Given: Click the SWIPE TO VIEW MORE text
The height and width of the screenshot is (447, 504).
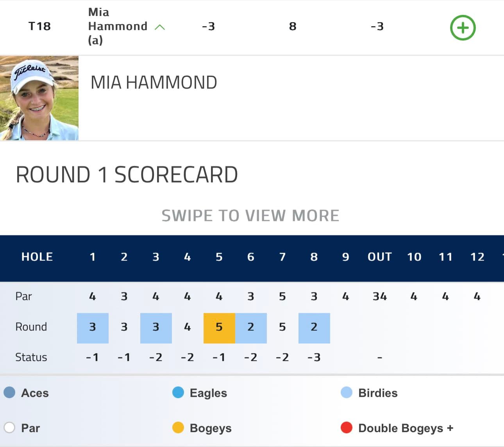Looking at the screenshot, I should pos(250,215).
